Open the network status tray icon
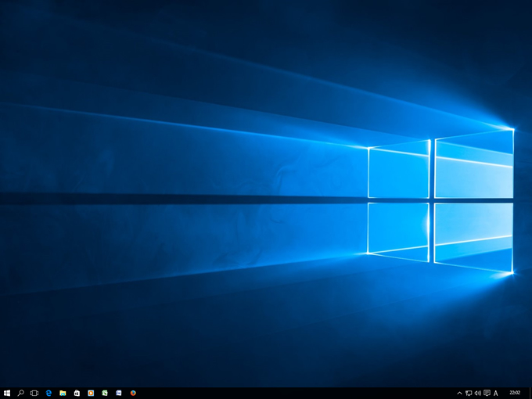532x399 pixels. (x=469, y=394)
